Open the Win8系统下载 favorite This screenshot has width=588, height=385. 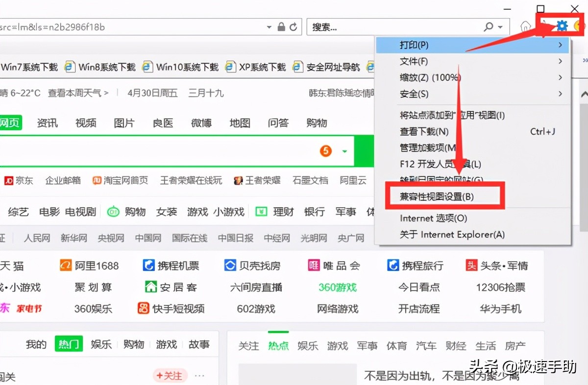click(100, 67)
